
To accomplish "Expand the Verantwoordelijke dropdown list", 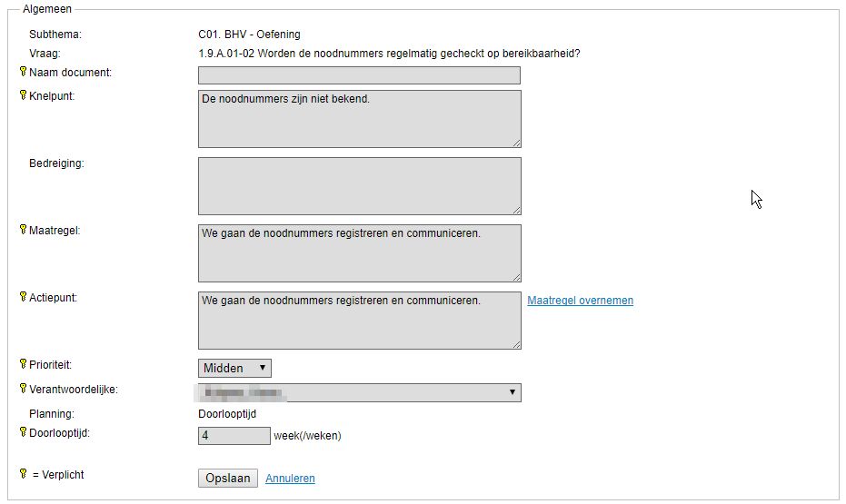I will coord(359,392).
